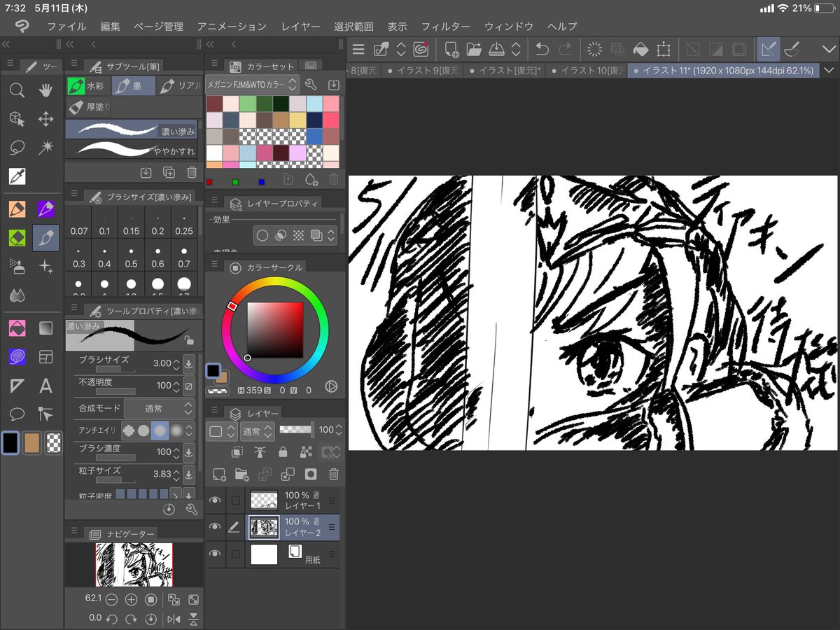Toggle snap to ruler in command bar
840x630 pixels.
pos(768,49)
